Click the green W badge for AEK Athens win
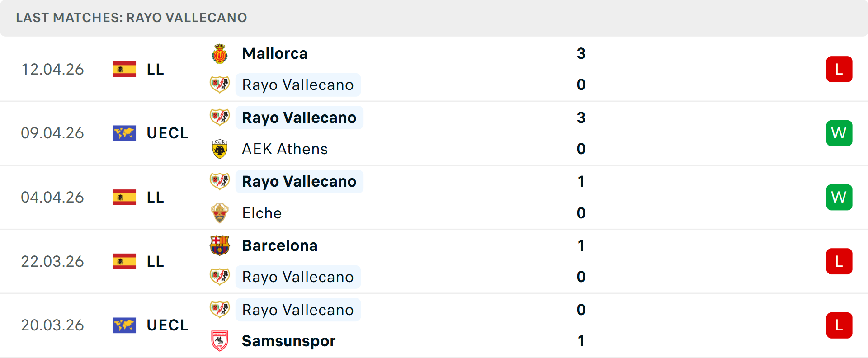The height and width of the screenshot is (358, 868). click(839, 133)
